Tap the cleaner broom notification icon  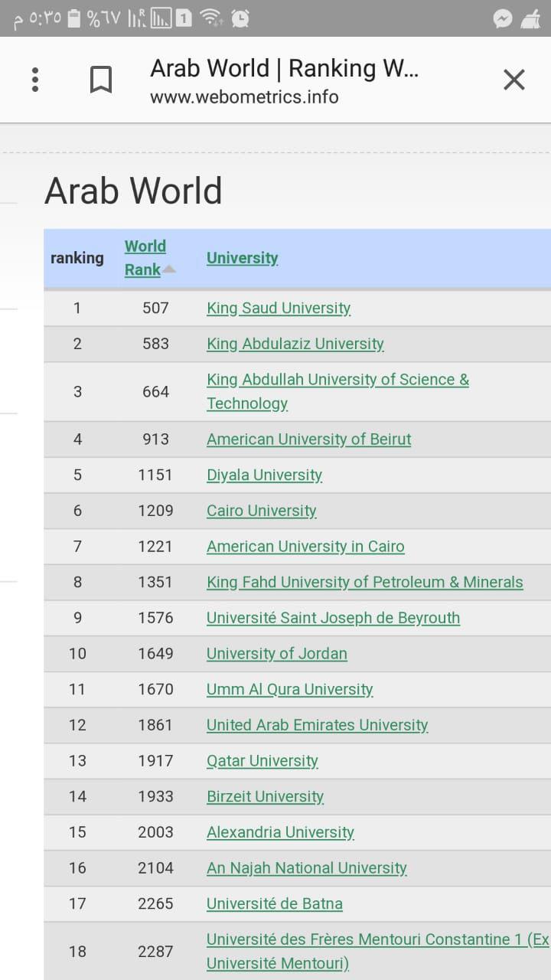(x=530, y=18)
